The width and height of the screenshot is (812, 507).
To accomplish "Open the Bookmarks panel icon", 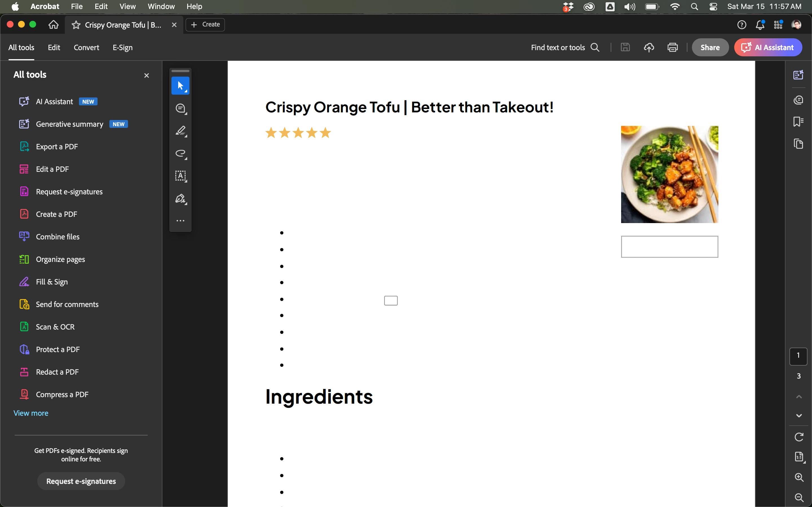I will click(798, 121).
